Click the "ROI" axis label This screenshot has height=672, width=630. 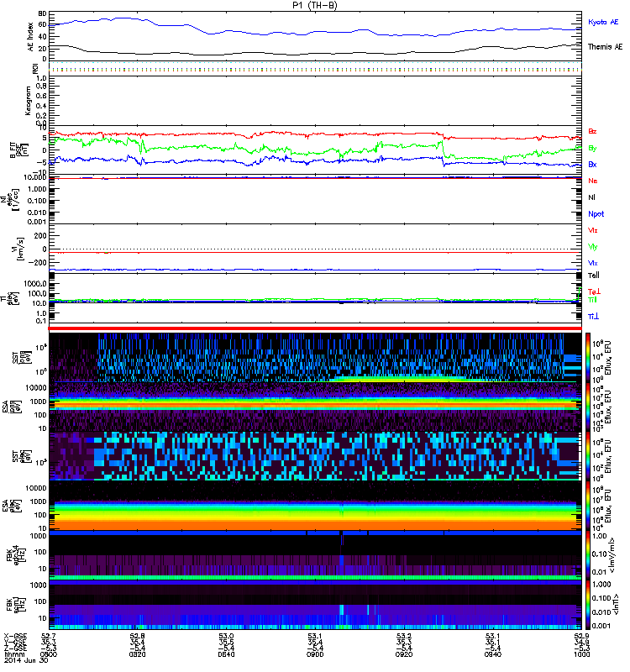point(36,69)
